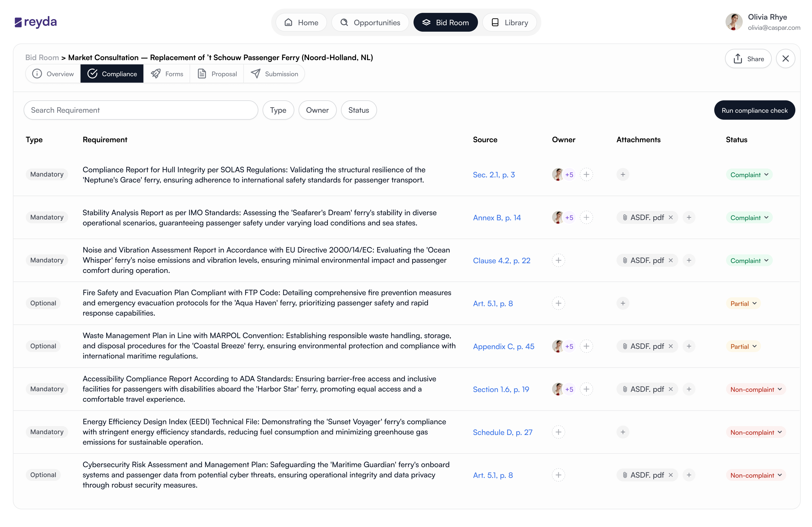Add owner to Cybersecurity Risk Assessment row
Screen dimensions: 812x527
pyautogui.click(x=559, y=475)
